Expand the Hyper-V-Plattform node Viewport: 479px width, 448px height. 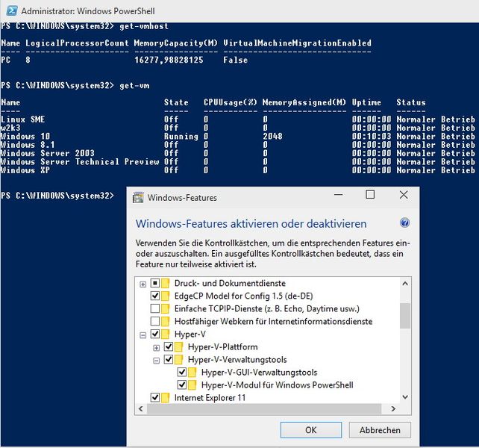click(156, 348)
